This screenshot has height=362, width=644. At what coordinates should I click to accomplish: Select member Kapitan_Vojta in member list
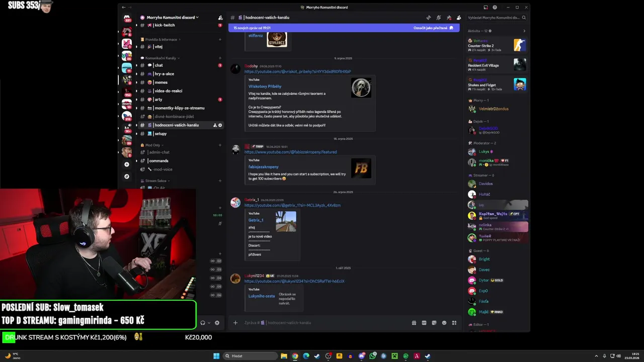click(x=497, y=216)
